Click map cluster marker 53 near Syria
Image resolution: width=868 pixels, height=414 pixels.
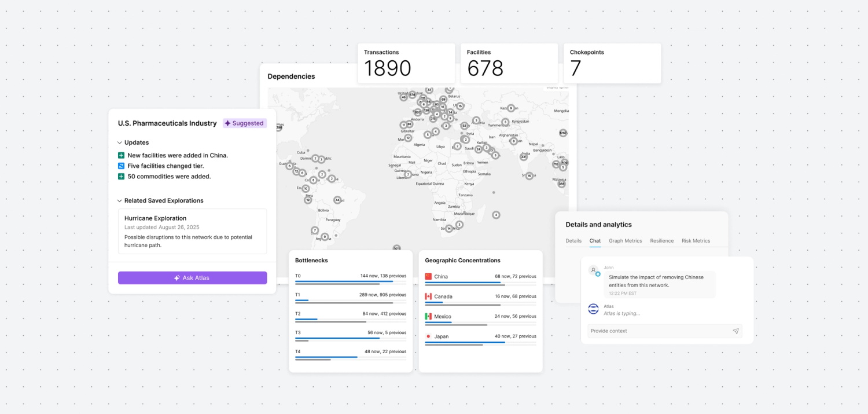(x=464, y=126)
